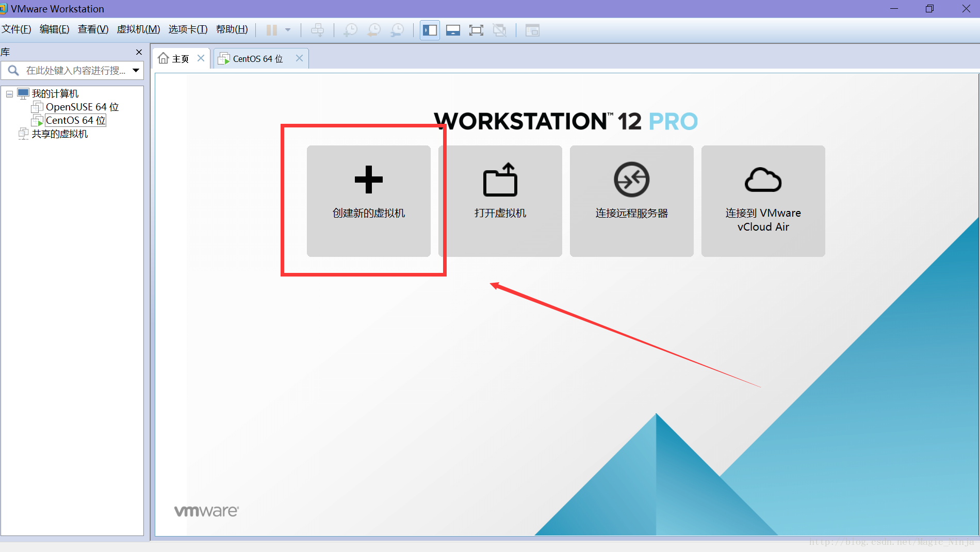
Task: Open the 虚拟机(M) menu
Action: click(x=138, y=29)
